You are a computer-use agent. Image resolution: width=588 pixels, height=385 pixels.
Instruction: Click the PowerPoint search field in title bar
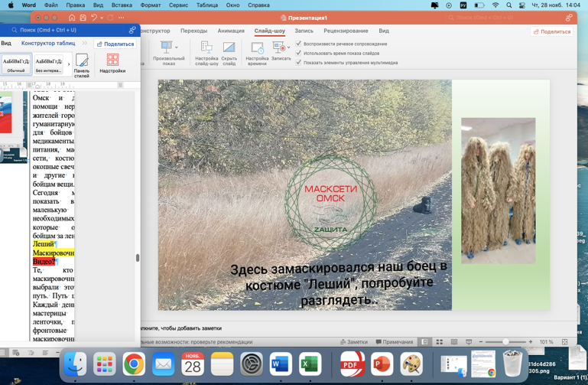click(x=505, y=18)
